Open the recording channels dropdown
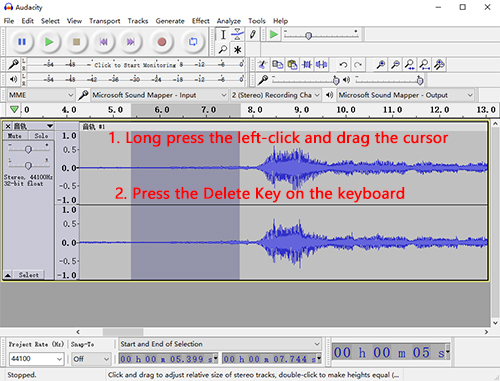Image resolution: width=500 pixels, height=381 pixels. pos(275,95)
